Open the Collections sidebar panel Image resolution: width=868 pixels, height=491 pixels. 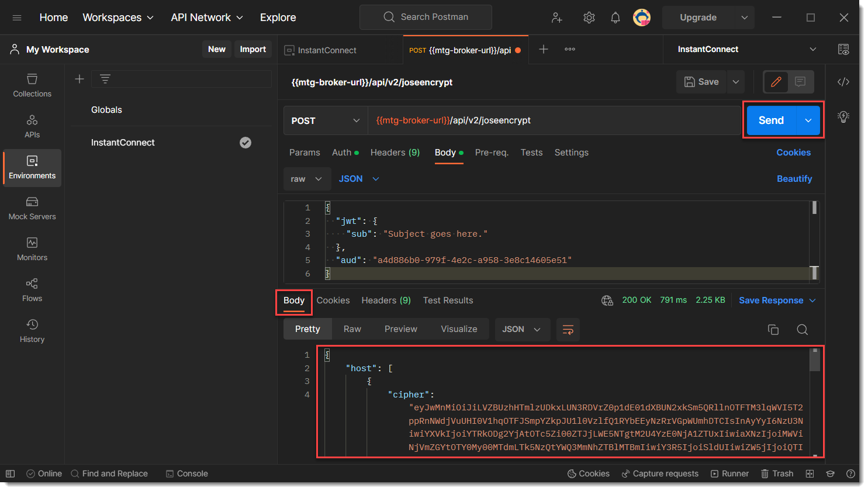pos(32,85)
